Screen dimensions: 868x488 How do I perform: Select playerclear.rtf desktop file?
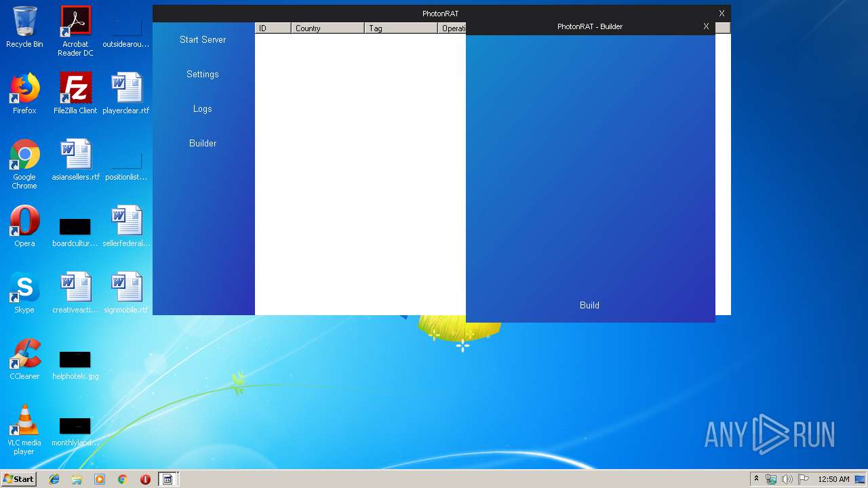tap(126, 94)
